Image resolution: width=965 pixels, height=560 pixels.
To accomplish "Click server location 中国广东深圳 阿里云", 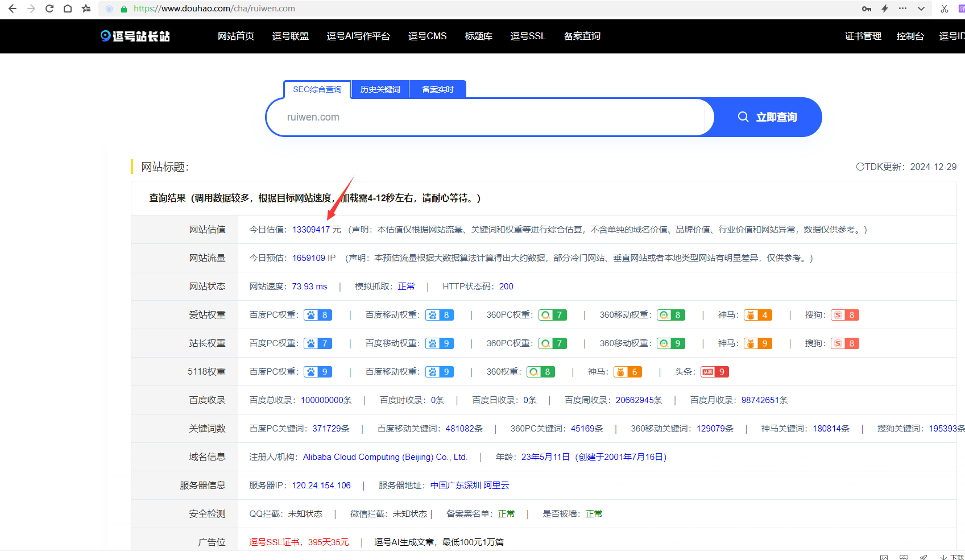I will 470,485.
